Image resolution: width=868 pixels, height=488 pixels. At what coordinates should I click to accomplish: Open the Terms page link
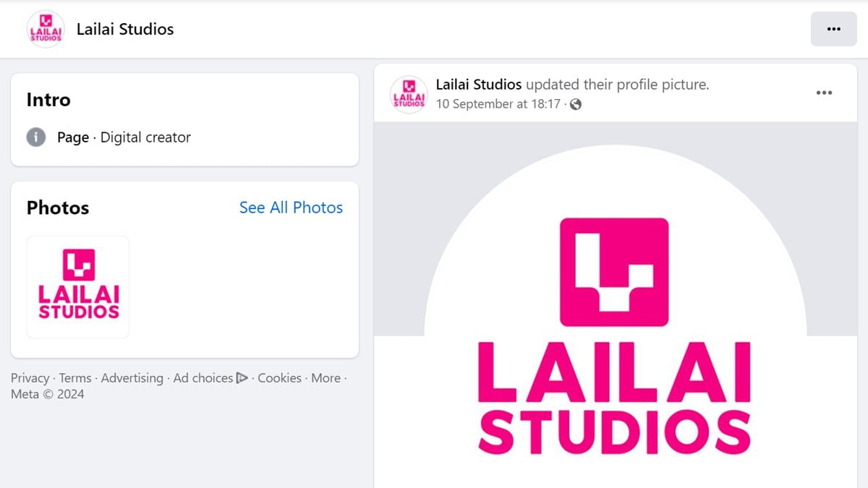(x=75, y=377)
